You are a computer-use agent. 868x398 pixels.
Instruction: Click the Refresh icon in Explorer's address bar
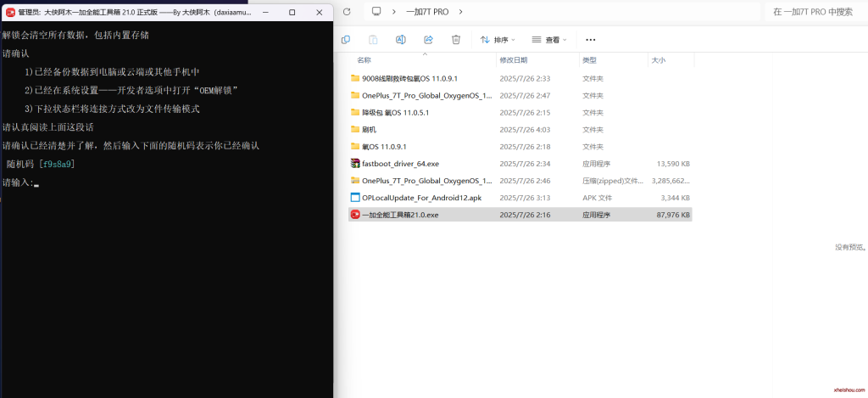click(347, 12)
